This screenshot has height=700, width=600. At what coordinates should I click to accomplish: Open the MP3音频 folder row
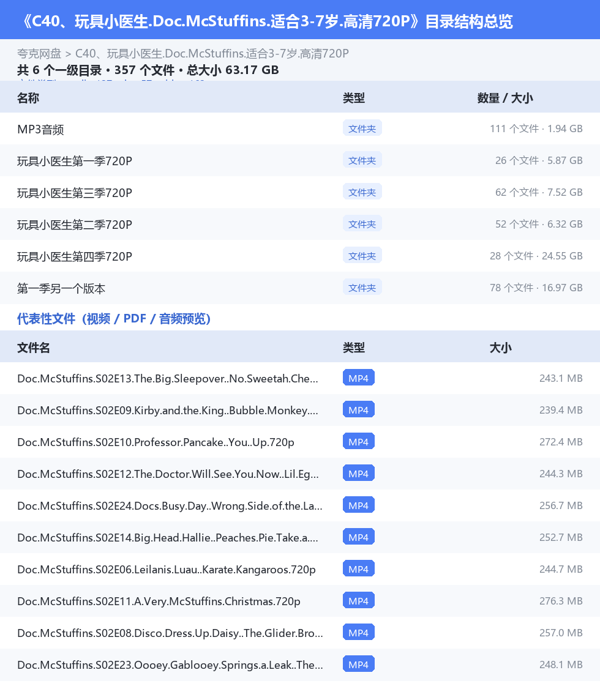pos(300,129)
